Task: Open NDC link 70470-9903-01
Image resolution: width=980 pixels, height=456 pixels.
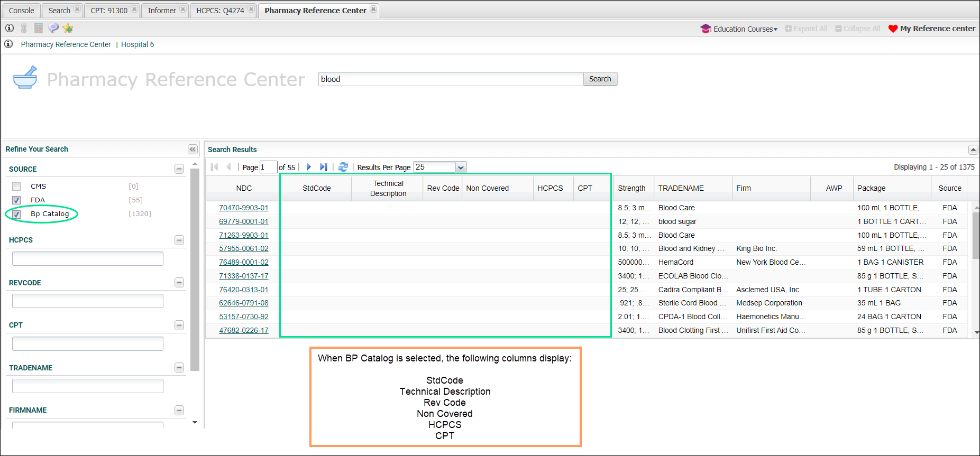Action: click(x=244, y=208)
